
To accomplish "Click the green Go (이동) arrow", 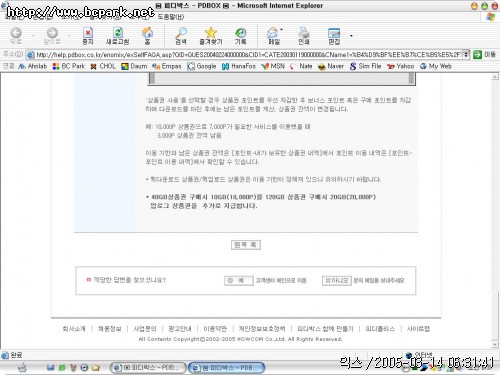I will (477, 54).
